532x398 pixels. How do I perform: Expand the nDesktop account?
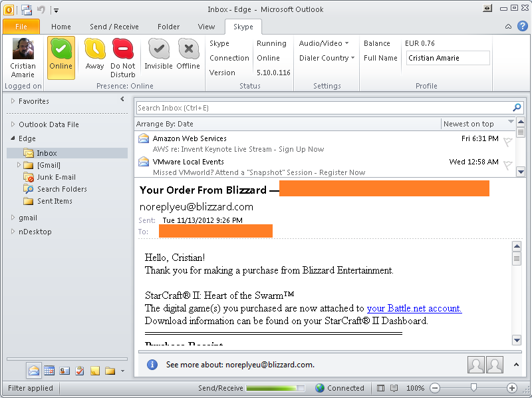click(13, 231)
